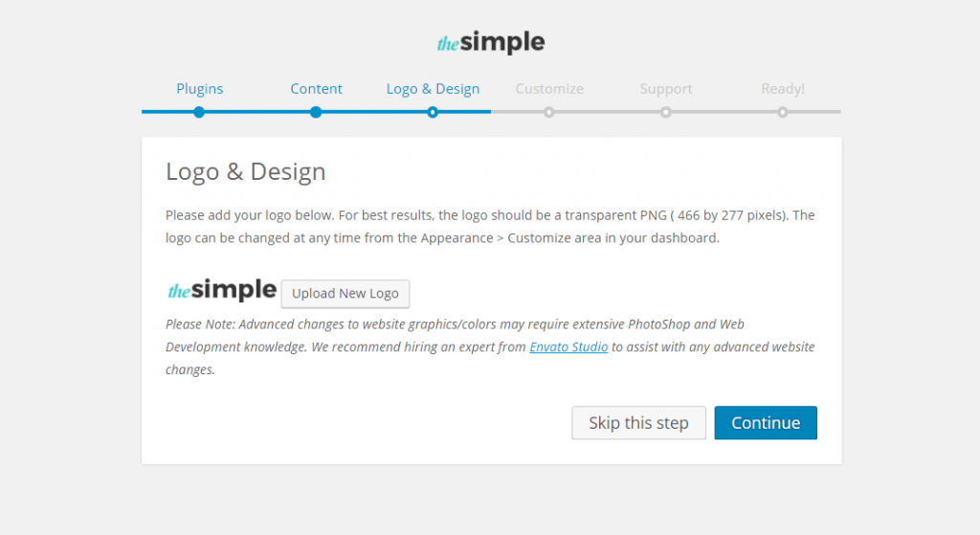Open the Plugins step tab
Viewport: 980px width, 535px height.
(x=199, y=89)
